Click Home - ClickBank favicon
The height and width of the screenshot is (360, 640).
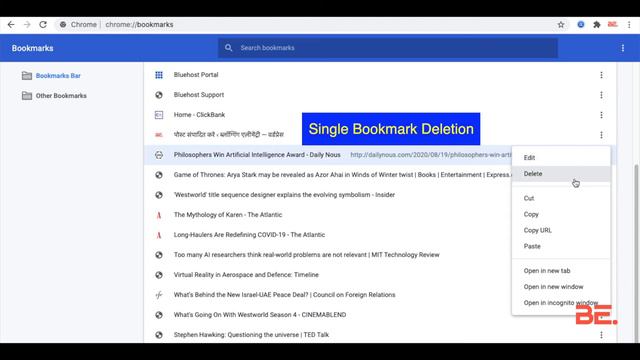pyautogui.click(x=159, y=115)
